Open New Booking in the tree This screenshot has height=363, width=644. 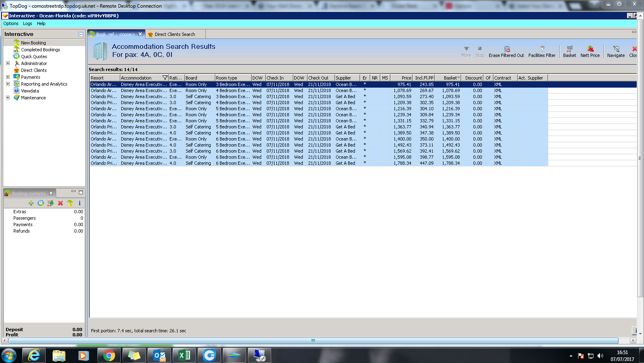(34, 43)
